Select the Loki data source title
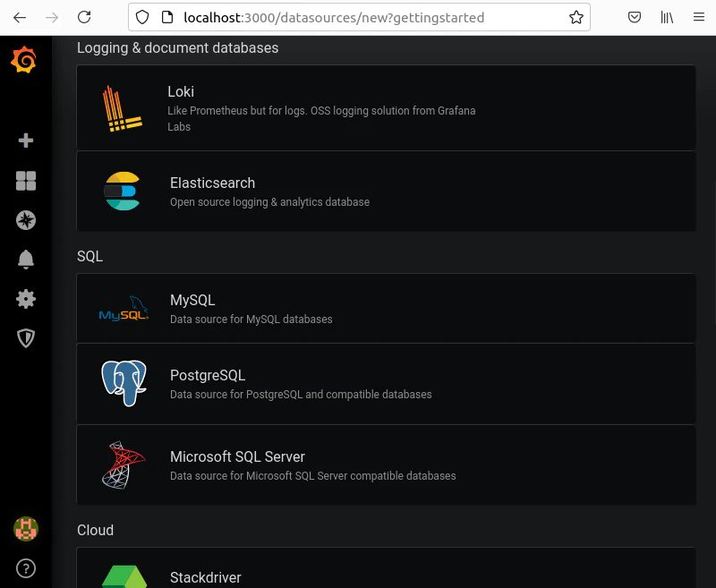The image size is (716, 588). [x=181, y=92]
